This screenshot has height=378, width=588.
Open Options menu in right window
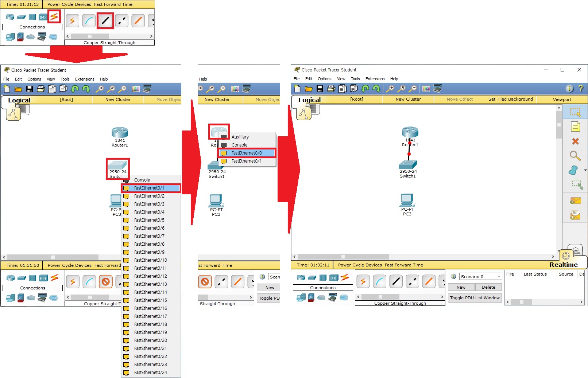tap(324, 79)
